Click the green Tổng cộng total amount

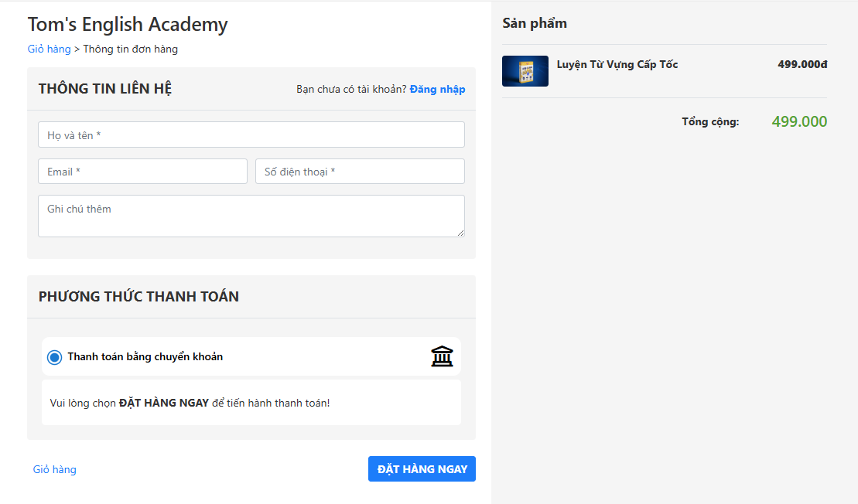[799, 121]
